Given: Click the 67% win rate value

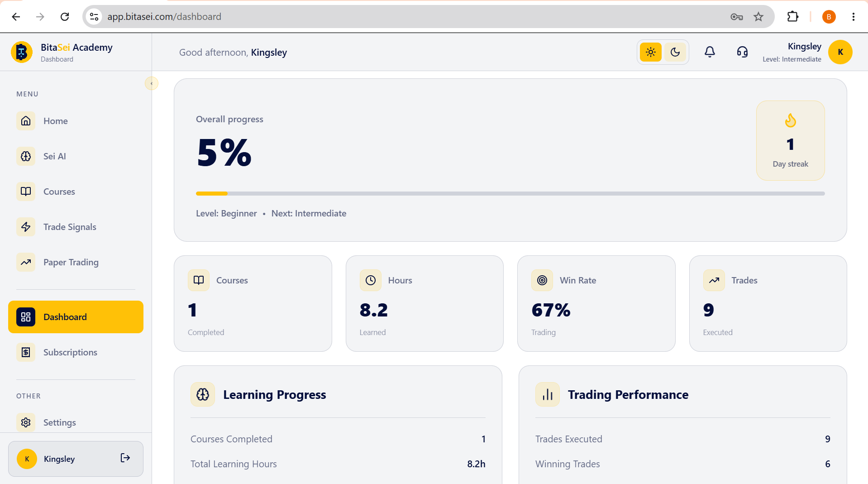Looking at the screenshot, I should tap(551, 310).
